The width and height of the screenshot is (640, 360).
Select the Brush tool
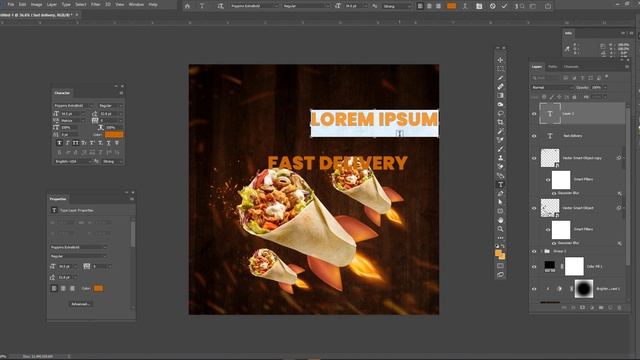500,149
